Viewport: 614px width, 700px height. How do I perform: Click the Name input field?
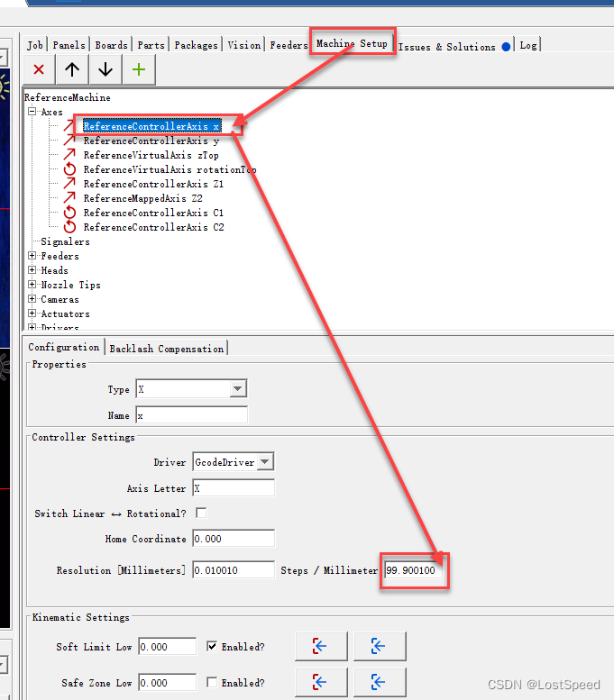(x=192, y=415)
